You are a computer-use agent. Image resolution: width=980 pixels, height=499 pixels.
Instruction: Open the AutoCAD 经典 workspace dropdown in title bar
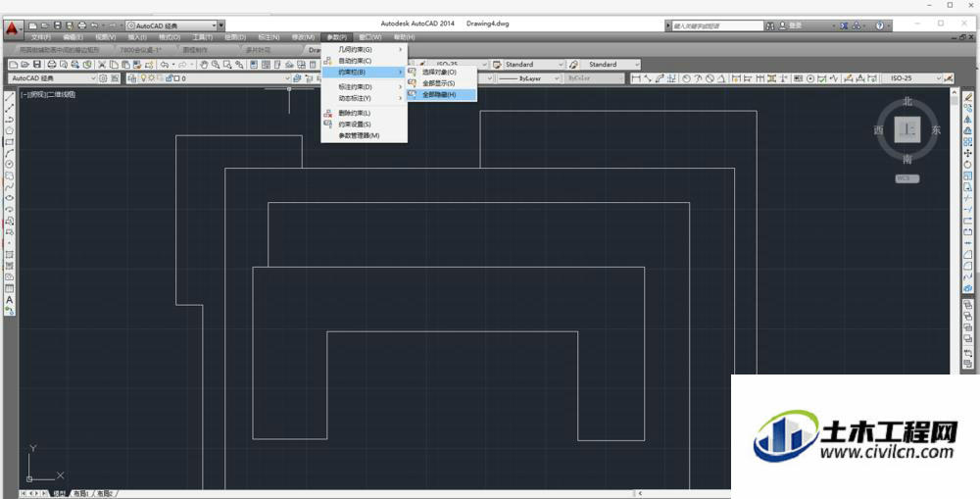(x=175, y=25)
